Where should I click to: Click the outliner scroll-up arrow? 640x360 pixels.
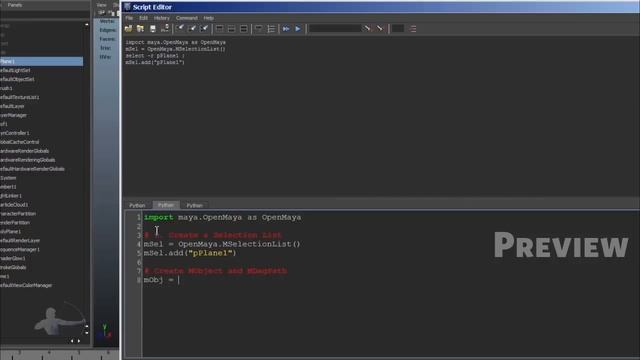tap(87, 25)
